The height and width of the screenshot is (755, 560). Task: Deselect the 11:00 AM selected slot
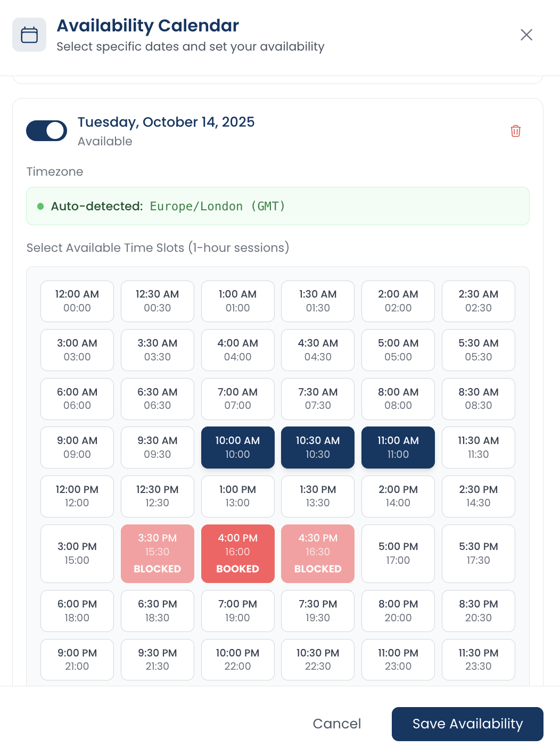398,447
